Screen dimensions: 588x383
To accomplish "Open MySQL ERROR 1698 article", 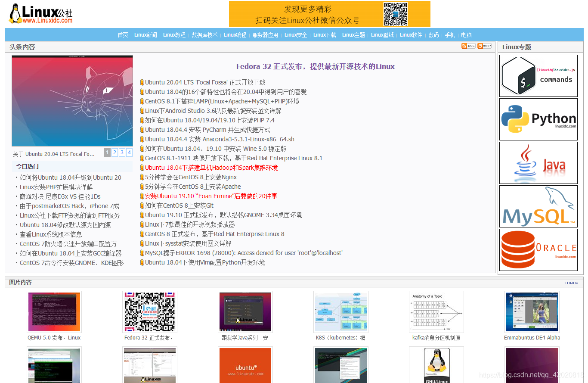I will pos(244,253).
